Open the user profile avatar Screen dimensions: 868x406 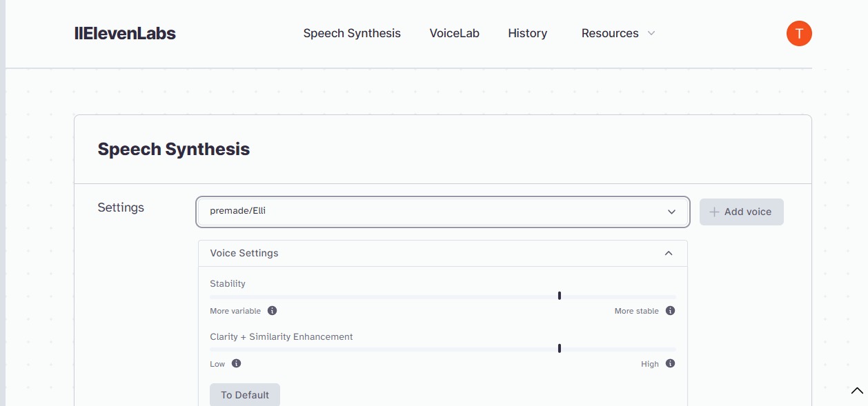(x=798, y=33)
